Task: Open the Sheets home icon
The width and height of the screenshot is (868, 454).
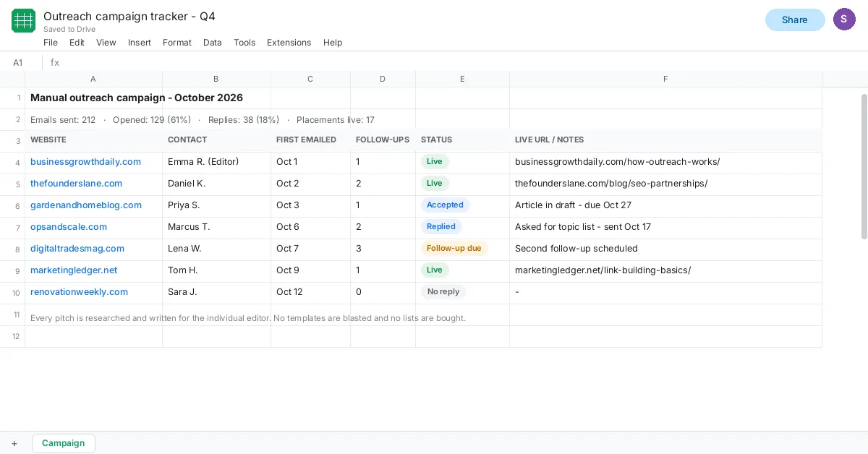Action: point(23,20)
